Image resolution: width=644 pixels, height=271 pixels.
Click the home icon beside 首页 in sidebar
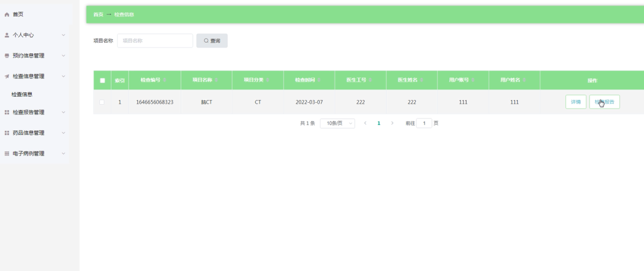pyautogui.click(x=7, y=14)
